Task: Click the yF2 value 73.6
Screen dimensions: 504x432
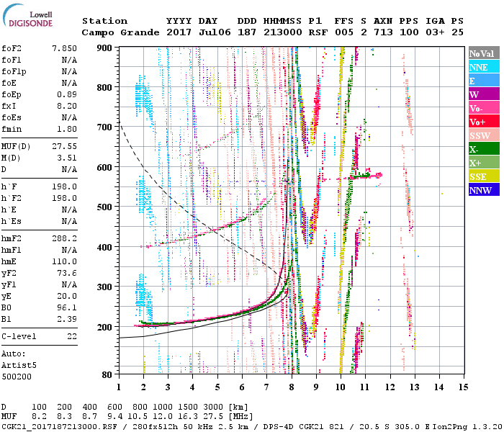Action: tap(67, 273)
